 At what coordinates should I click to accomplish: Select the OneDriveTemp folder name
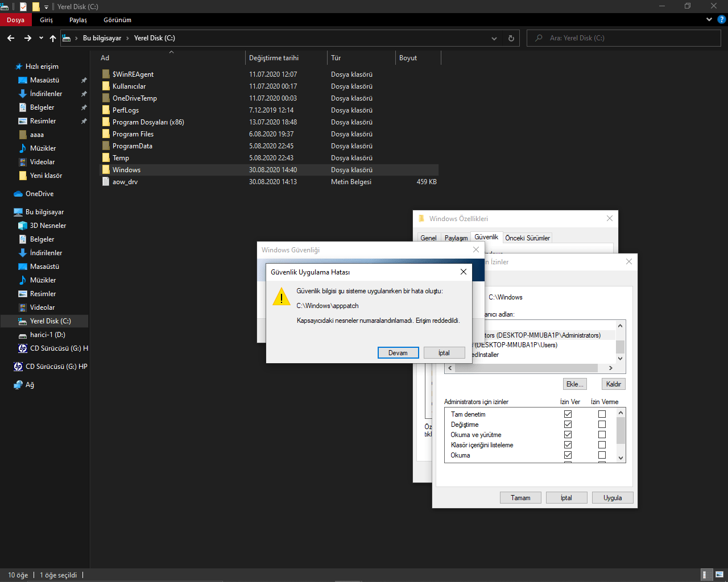coord(135,98)
